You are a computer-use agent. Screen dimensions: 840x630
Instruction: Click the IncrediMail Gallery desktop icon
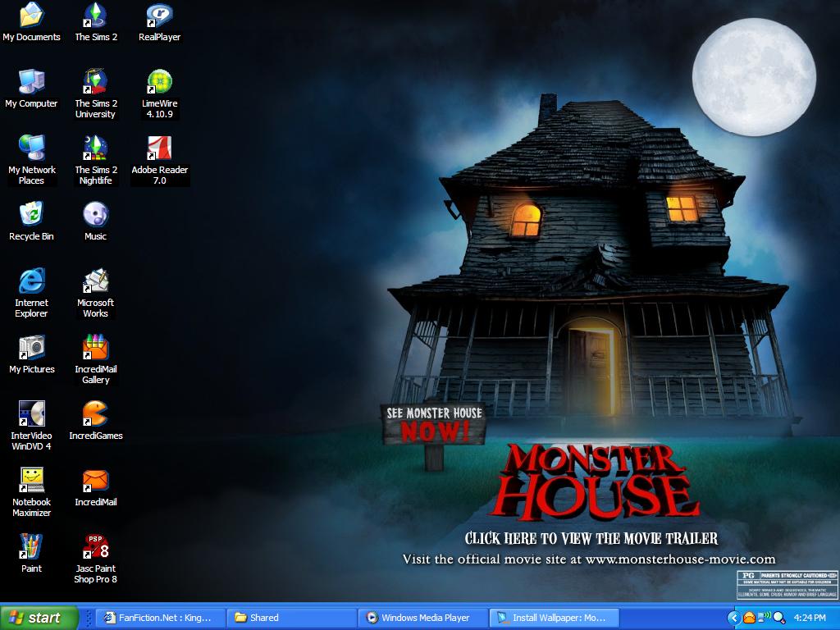(x=95, y=349)
